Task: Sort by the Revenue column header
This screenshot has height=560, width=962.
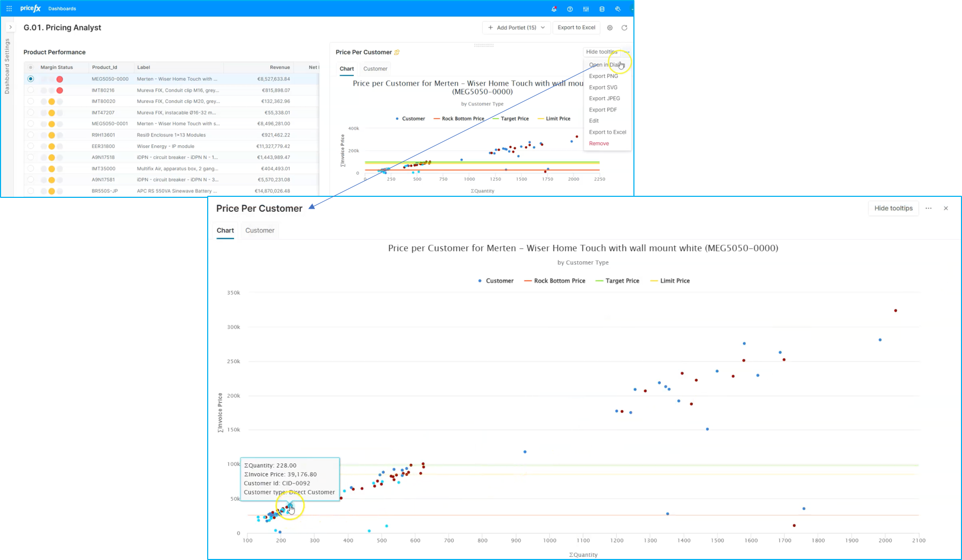Action: pos(280,67)
